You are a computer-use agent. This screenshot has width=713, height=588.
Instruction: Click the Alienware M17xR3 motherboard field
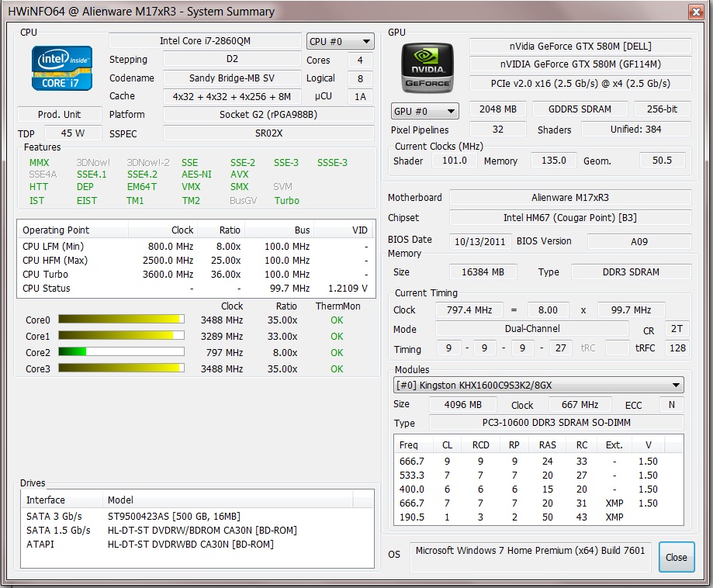570,197
